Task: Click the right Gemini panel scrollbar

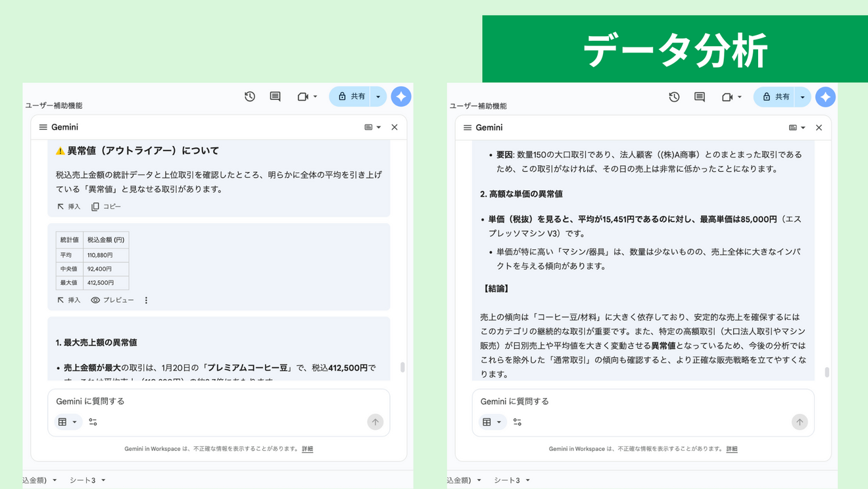Action: click(827, 373)
